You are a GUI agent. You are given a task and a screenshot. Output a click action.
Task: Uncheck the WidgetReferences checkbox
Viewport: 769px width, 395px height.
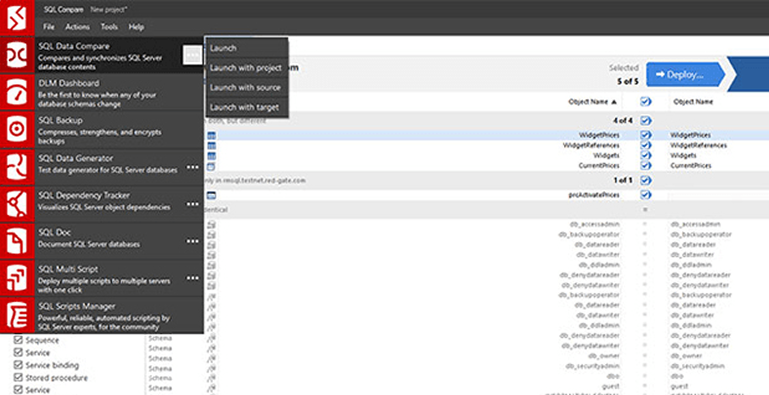tap(645, 145)
